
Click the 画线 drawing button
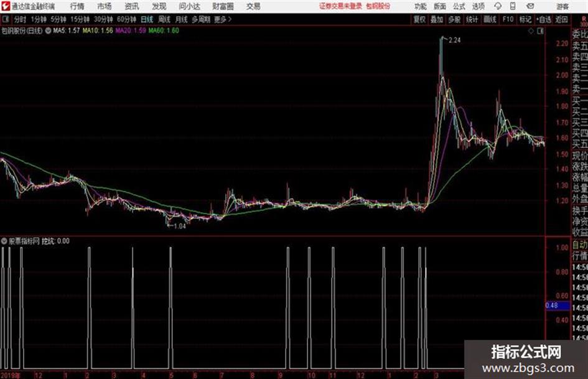(x=490, y=19)
